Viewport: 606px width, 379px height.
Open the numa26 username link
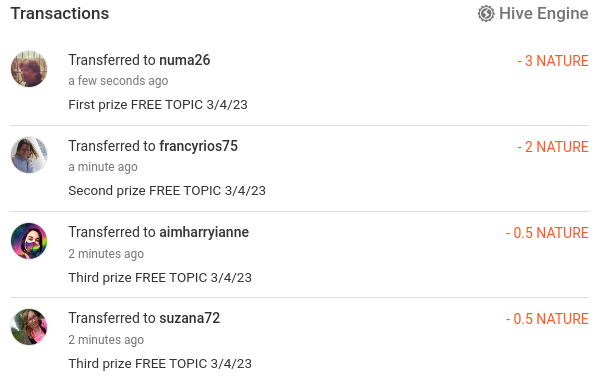coord(185,60)
